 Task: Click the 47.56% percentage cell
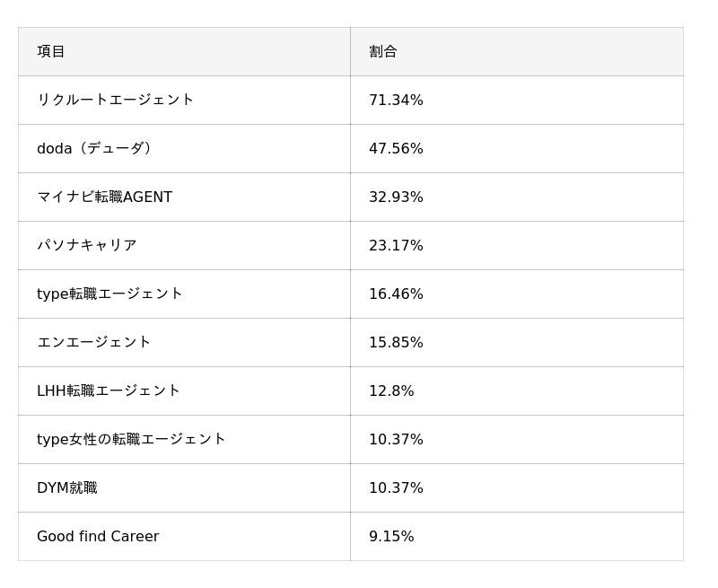[396, 148]
